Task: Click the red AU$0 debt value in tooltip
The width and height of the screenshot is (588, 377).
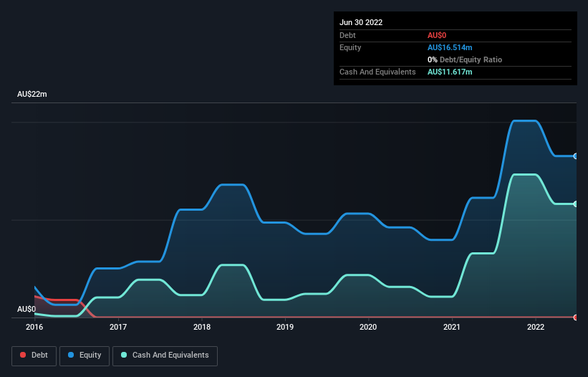Action: click(x=437, y=35)
